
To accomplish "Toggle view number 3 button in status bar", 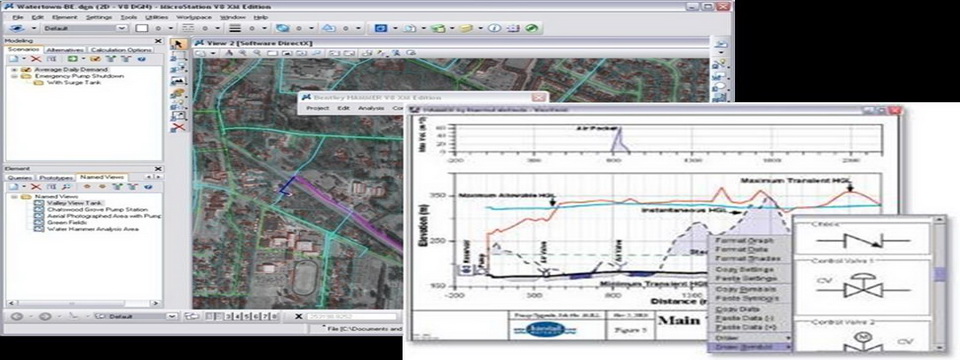I will tap(228, 317).
